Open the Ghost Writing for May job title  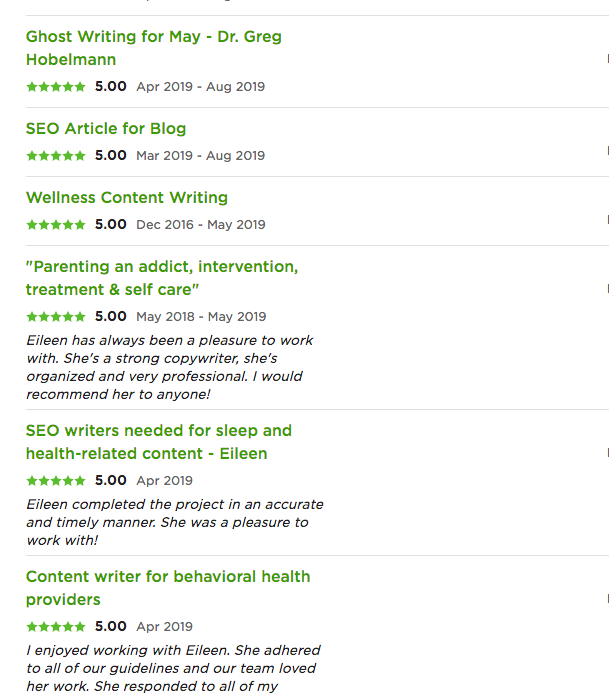click(153, 37)
